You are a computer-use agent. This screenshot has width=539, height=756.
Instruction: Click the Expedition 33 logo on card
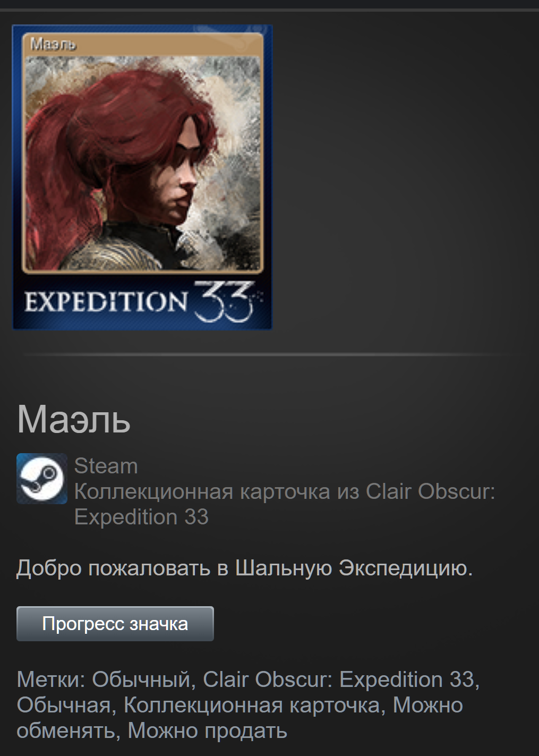point(140,302)
